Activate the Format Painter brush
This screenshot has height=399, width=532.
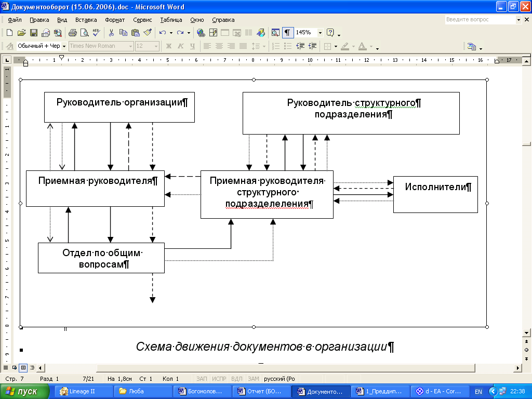(x=147, y=33)
